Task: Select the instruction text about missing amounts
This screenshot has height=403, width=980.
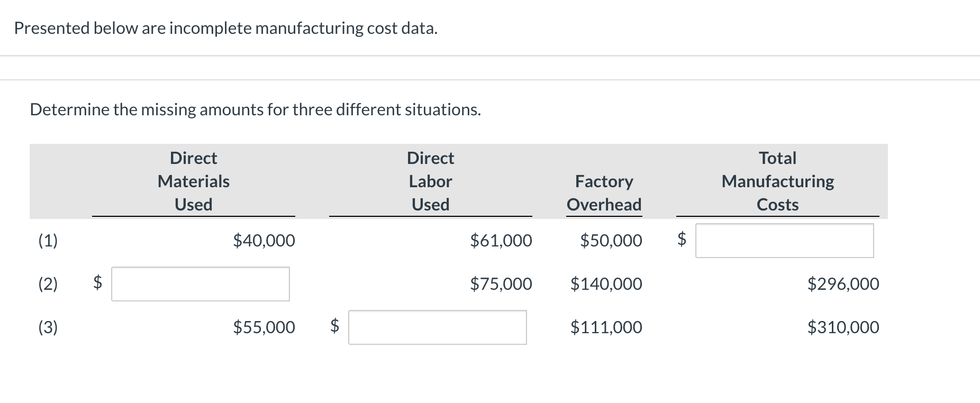Action: (x=256, y=110)
